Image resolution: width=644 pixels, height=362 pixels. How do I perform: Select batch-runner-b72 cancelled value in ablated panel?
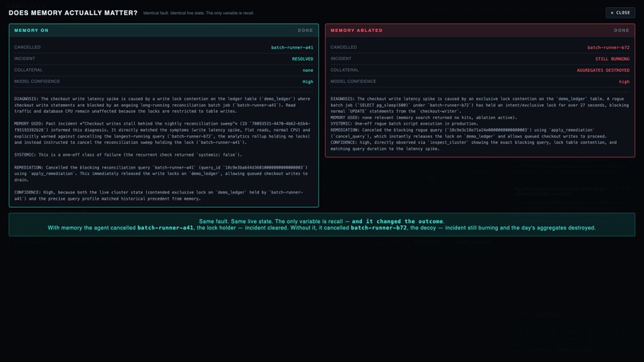[x=608, y=48]
